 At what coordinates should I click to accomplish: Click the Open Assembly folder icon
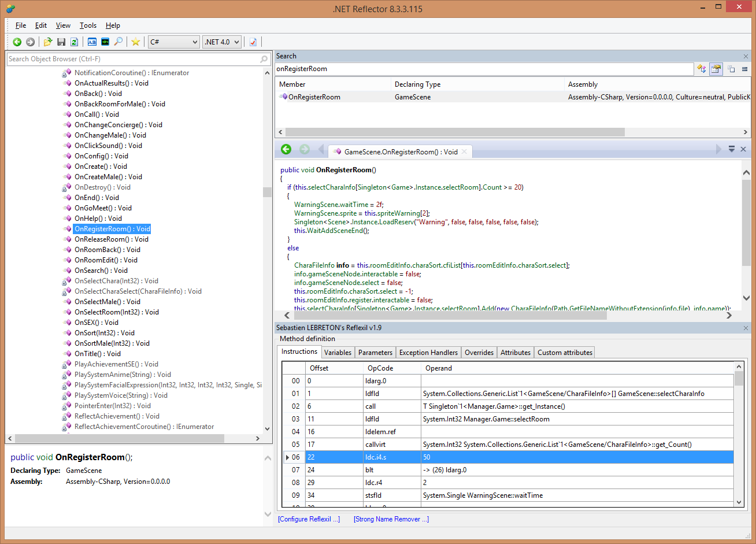pos(48,42)
